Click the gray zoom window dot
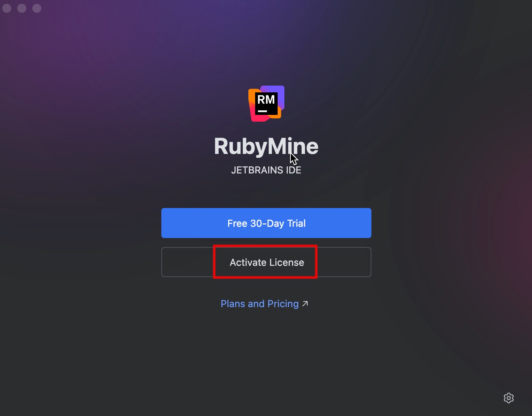Screen dimensions: 532x416 tap(37, 8)
